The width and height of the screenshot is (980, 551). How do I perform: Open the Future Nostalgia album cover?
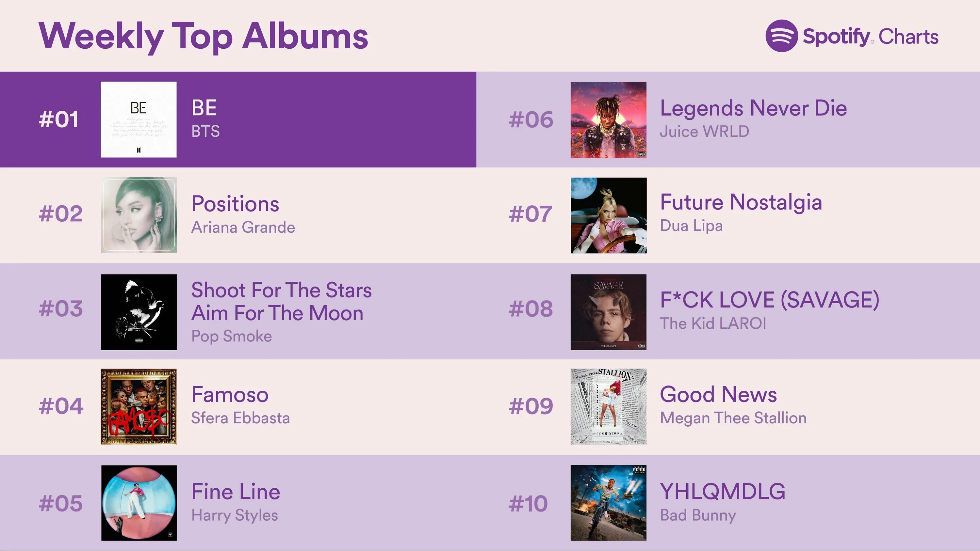pos(608,215)
